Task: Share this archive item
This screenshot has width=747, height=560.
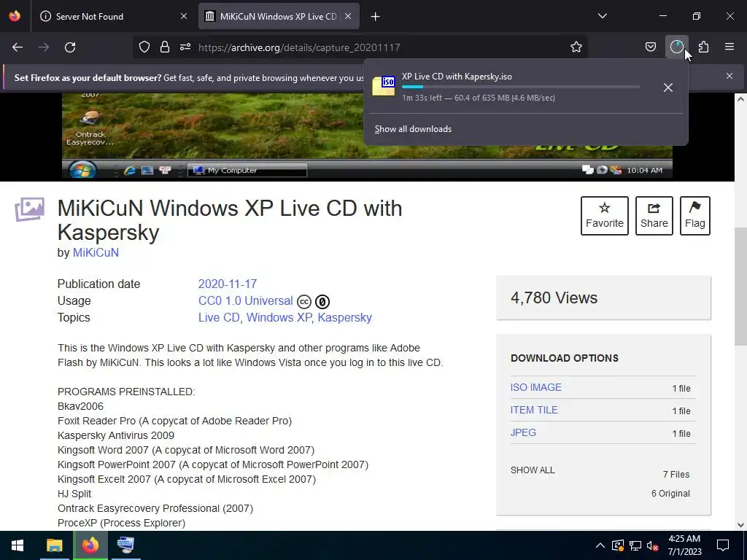Action: 654,216
